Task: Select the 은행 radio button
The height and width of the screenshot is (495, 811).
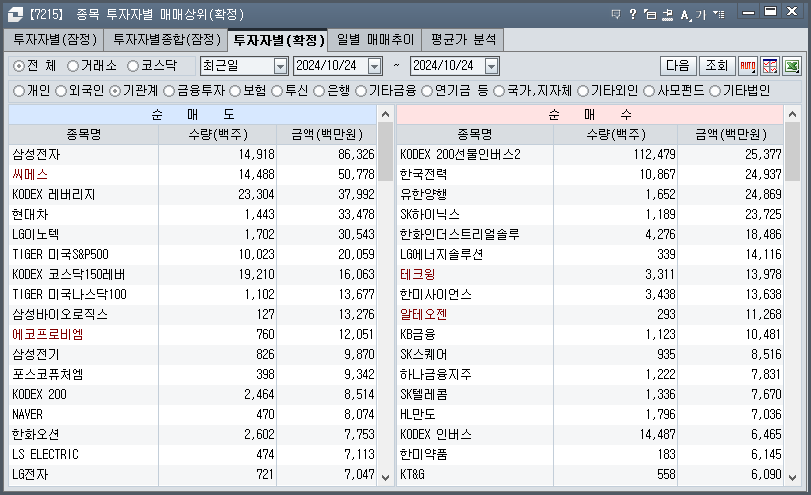Action: 319,91
